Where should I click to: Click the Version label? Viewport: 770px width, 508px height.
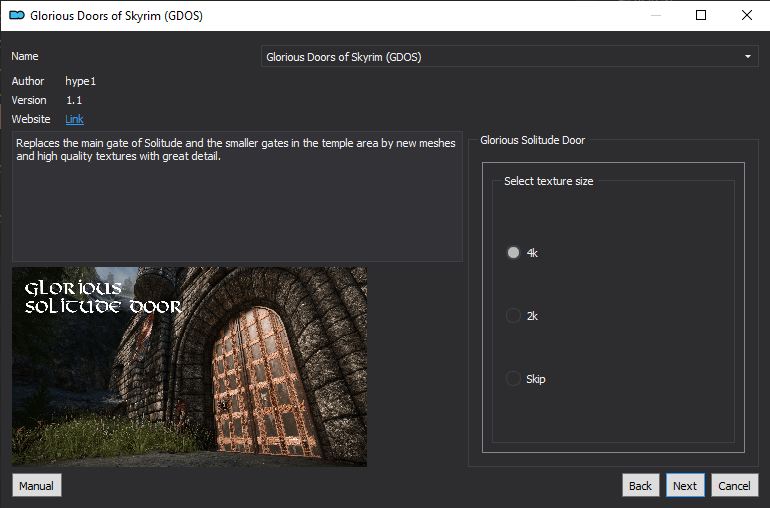pos(29,100)
